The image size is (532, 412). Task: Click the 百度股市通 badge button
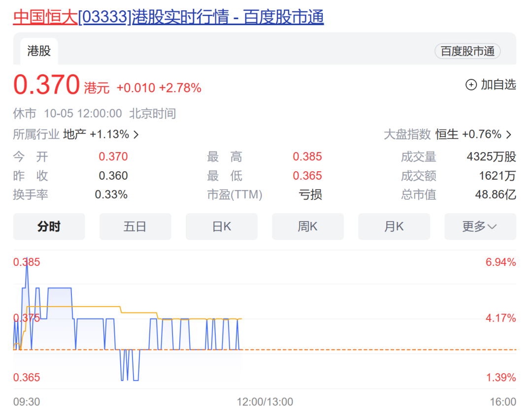pyautogui.click(x=467, y=51)
